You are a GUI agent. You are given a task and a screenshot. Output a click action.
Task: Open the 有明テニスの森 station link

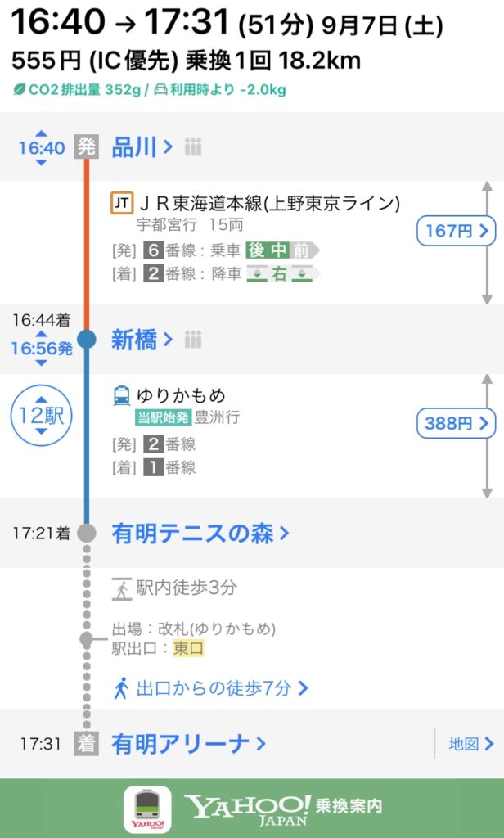click(x=200, y=534)
